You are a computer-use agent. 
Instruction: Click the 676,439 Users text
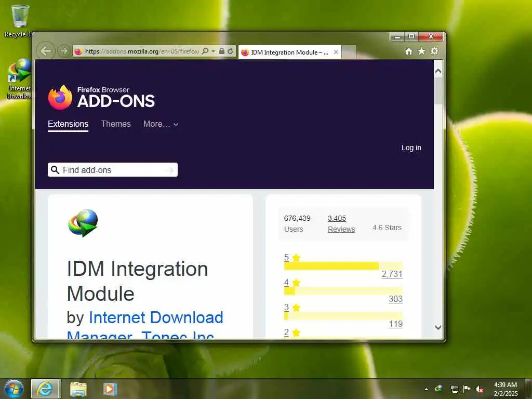pos(297,223)
